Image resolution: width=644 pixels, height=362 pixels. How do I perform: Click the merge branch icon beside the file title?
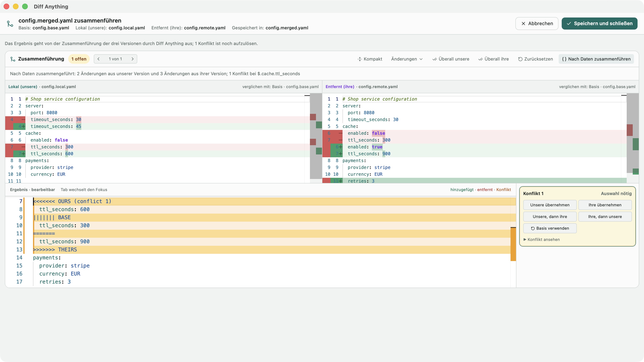pos(10,24)
